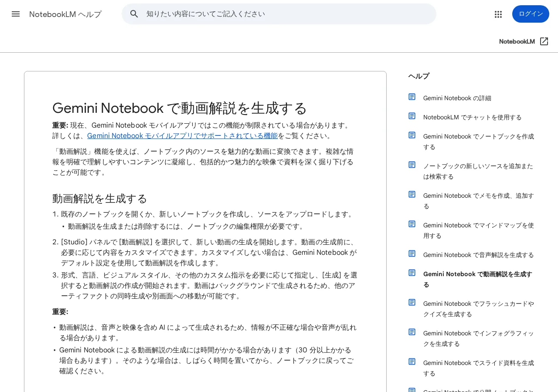Click article icon for Gemini Notebook の詳細
This screenshot has height=392, width=558.
click(x=412, y=97)
